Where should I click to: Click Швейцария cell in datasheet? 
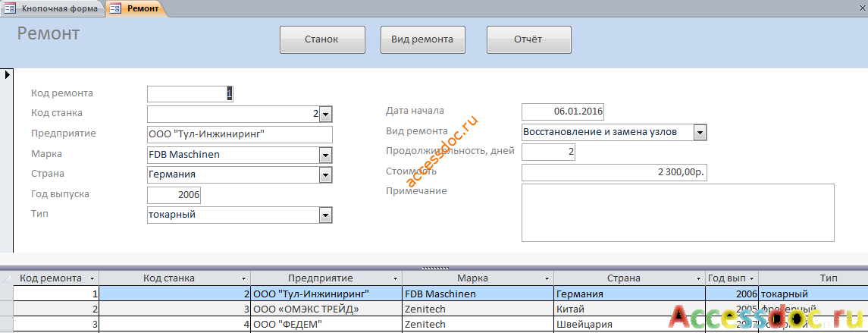(x=629, y=324)
